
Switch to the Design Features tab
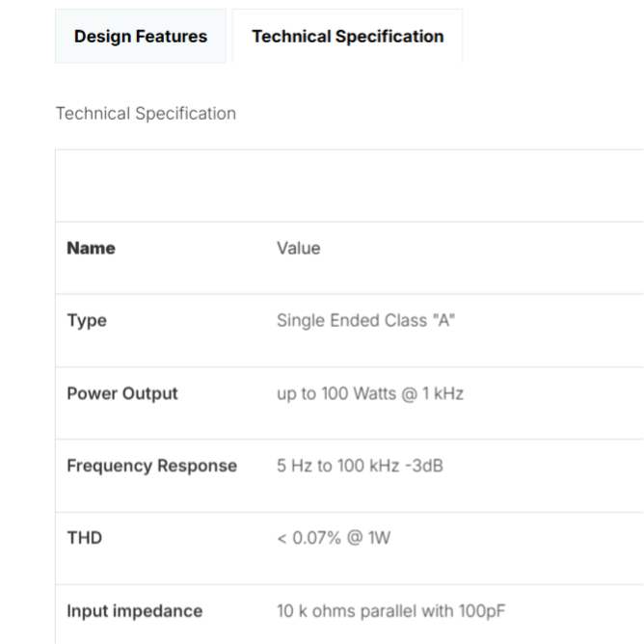(x=141, y=37)
